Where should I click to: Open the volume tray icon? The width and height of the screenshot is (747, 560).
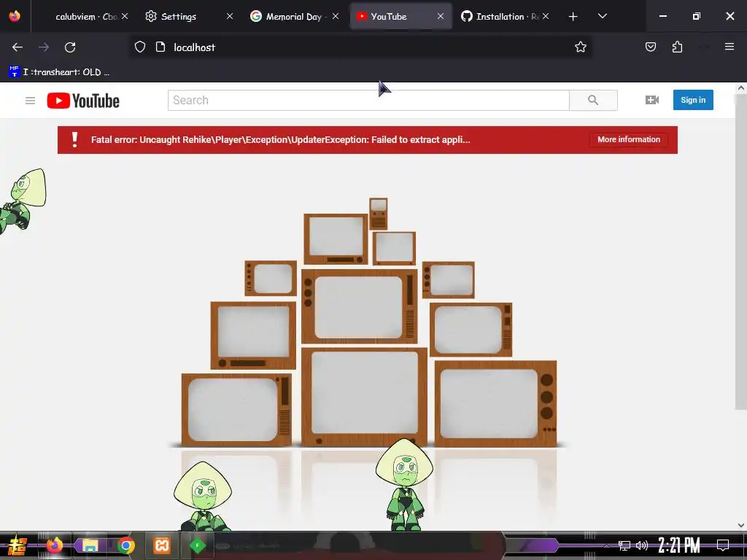(642, 545)
